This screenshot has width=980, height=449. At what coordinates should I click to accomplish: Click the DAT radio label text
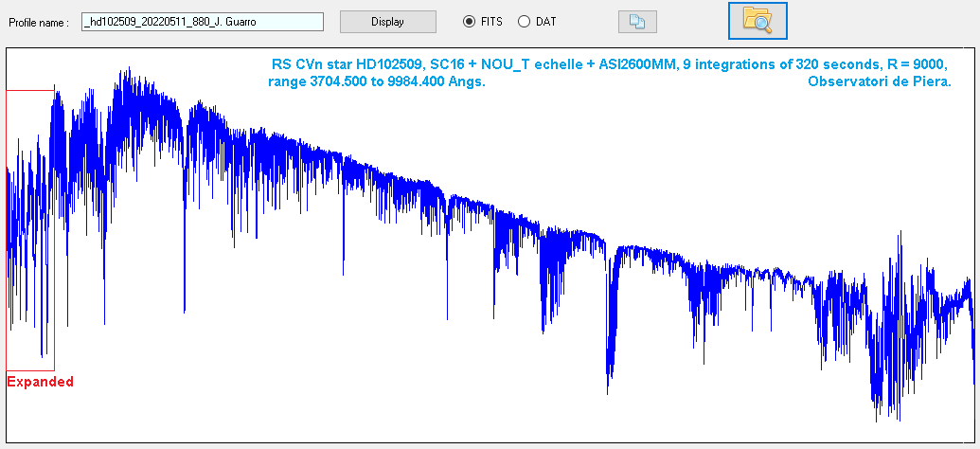[x=546, y=21]
